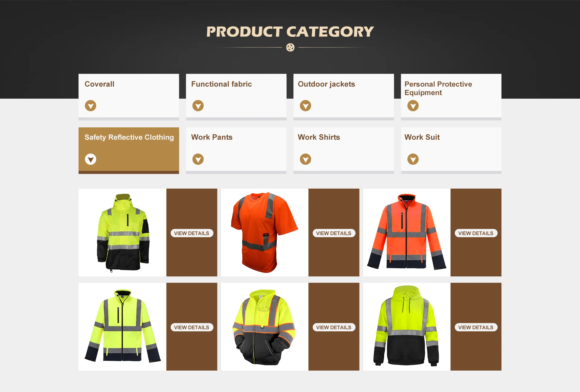View details of yellow-black pullover hoodie
The height and width of the screenshot is (392, 580).
tap(476, 327)
